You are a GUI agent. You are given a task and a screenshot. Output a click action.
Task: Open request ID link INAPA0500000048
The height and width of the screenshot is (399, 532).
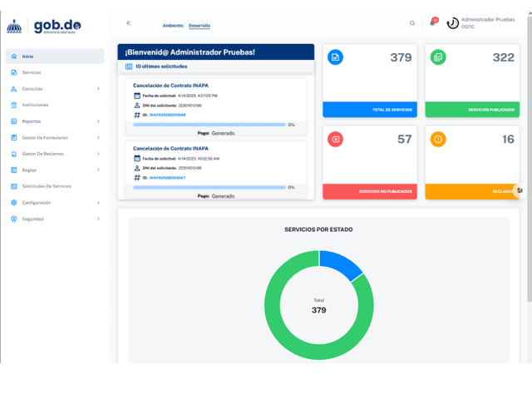tap(167, 115)
